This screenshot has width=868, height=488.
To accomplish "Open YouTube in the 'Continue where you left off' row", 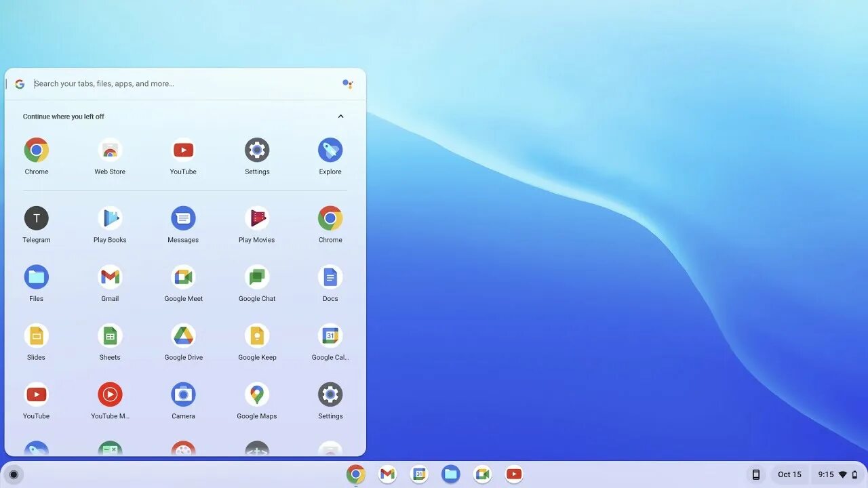I will click(x=183, y=150).
